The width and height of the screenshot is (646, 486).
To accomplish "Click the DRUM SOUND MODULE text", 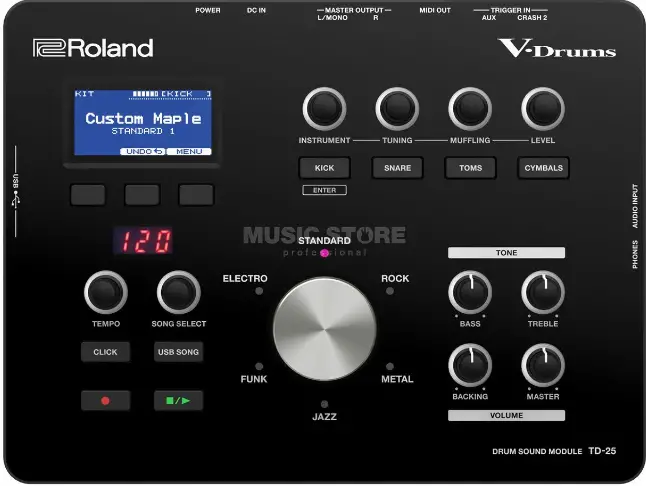I will click(x=537, y=451).
